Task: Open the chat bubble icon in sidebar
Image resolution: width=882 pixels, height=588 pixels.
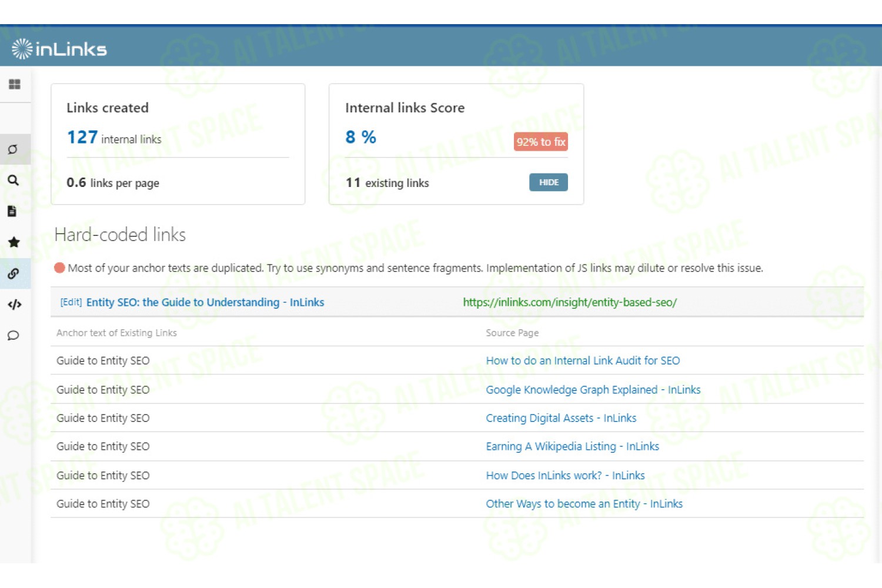Action: point(13,336)
